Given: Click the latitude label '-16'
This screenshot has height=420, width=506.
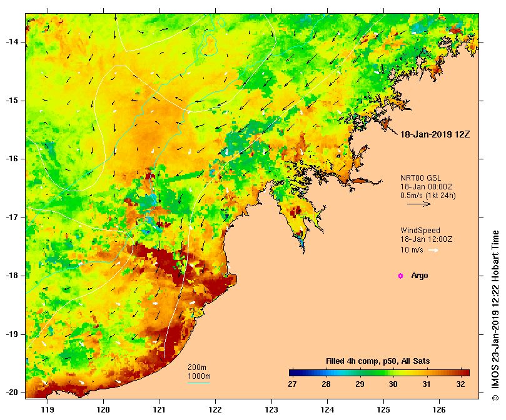Looking at the screenshot, I should (x=12, y=159).
